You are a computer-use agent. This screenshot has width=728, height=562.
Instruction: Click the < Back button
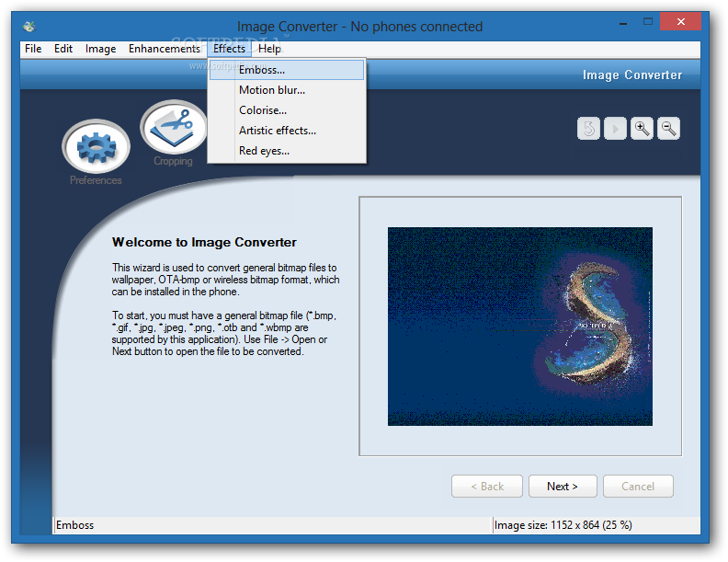click(487, 487)
